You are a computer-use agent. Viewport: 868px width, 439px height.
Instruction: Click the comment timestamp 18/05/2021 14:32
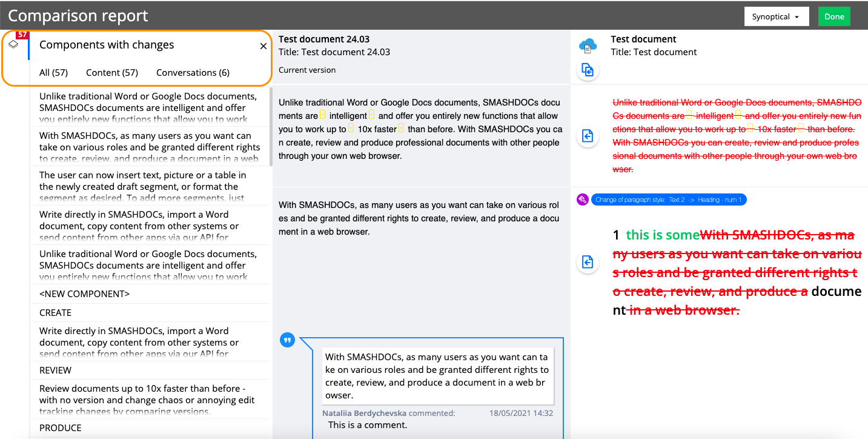coord(521,413)
